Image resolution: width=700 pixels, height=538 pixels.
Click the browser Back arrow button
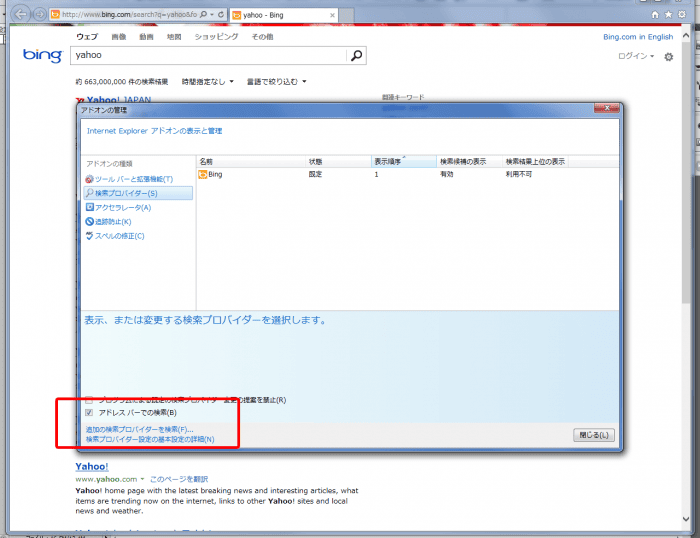tap(20, 14)
